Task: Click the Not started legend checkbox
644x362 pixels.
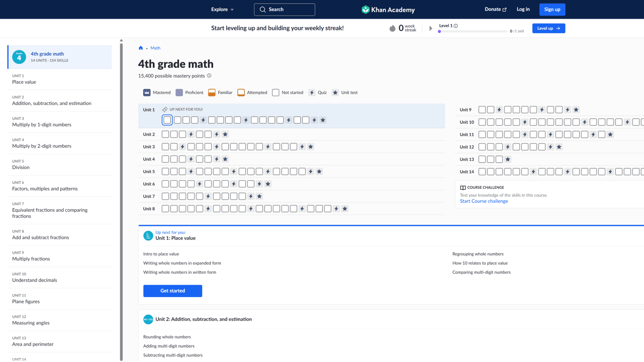Action: click(276, 93)
